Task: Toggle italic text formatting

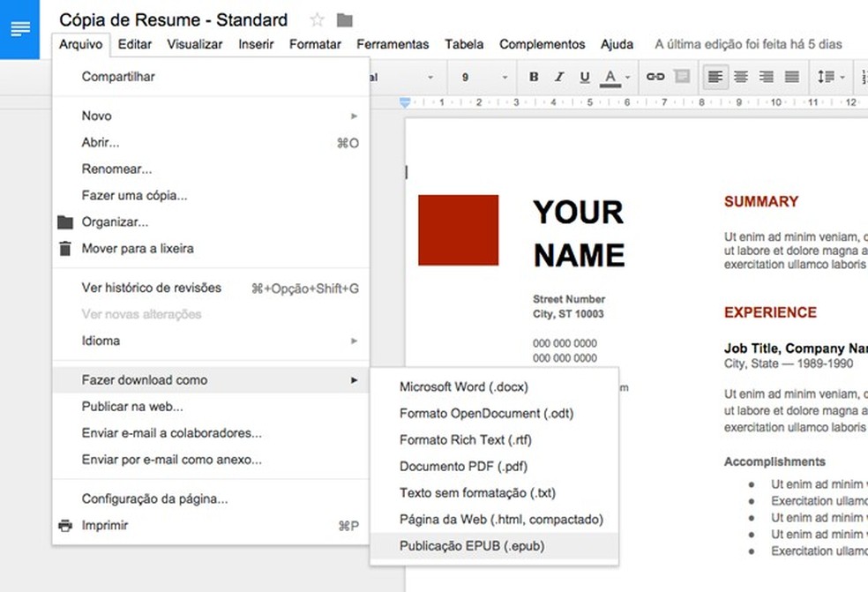Action: tap(558, 78)
